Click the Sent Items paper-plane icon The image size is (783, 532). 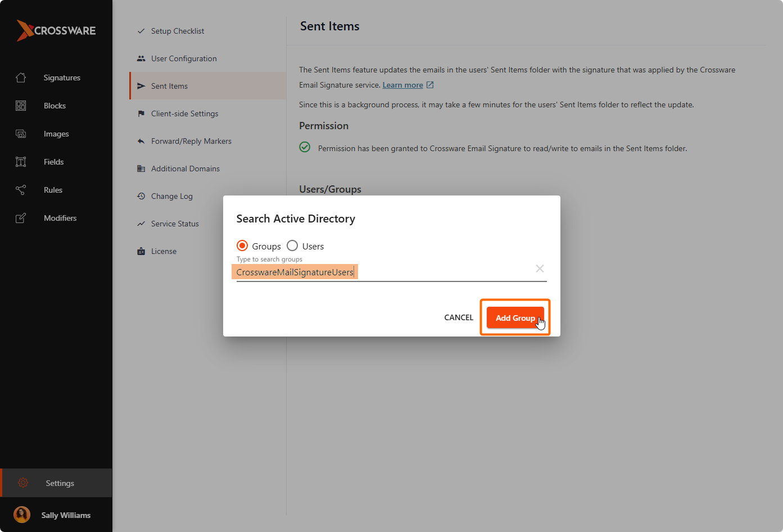tap(141, 86)
